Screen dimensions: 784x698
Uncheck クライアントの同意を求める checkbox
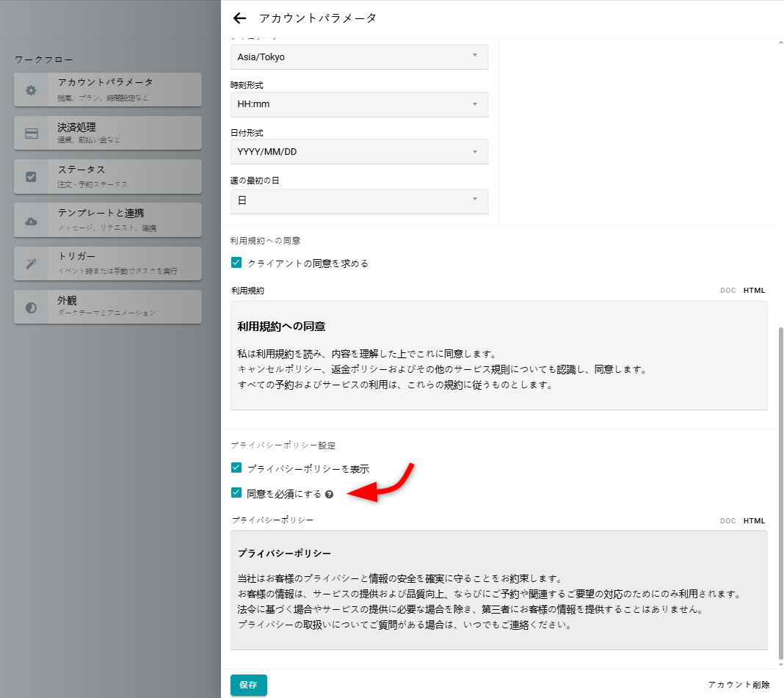click(x=236, y=263)
